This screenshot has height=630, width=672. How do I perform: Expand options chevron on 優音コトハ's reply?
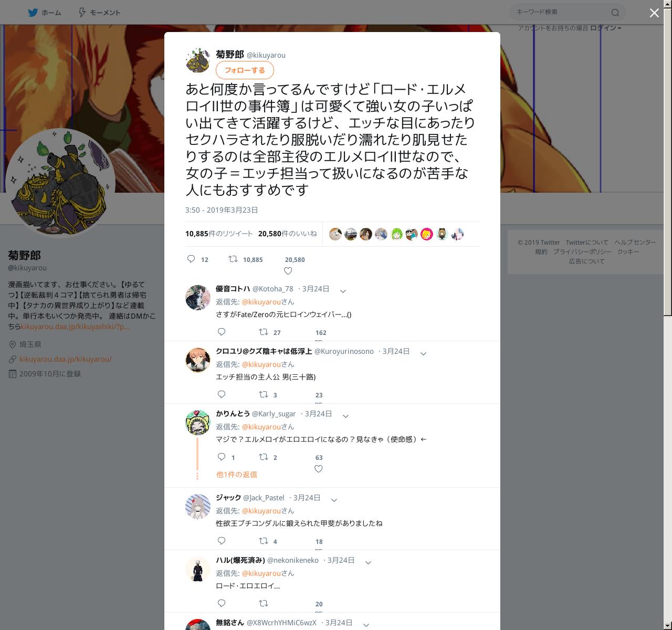[x=343, y=291]
